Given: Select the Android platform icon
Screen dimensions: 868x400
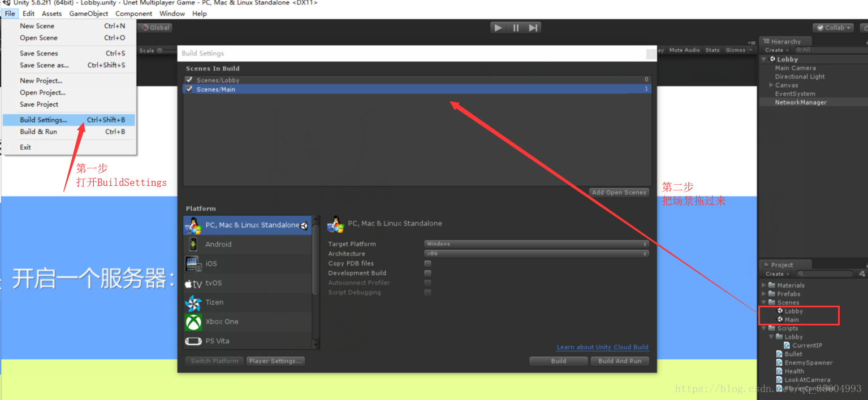Looking at the screenshot, I should pyautogui.click(x=193, y=244).
